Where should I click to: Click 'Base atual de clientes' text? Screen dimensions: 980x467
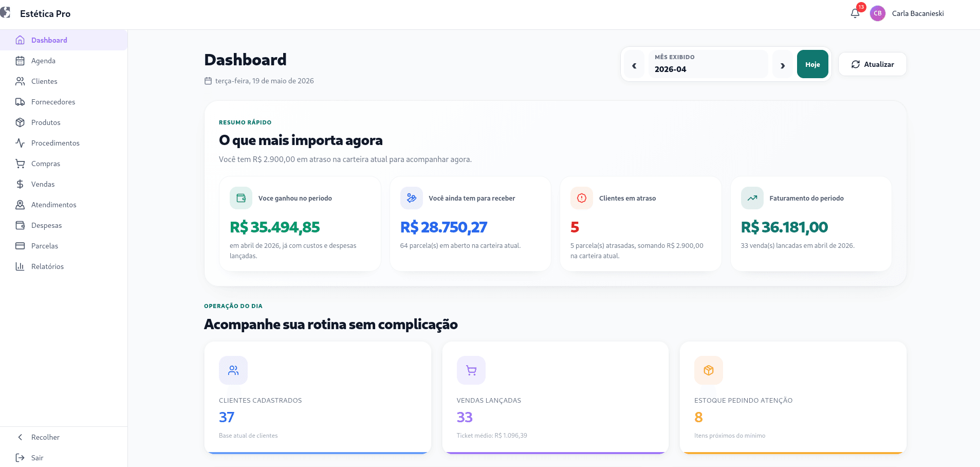click(x=248, y=436)
